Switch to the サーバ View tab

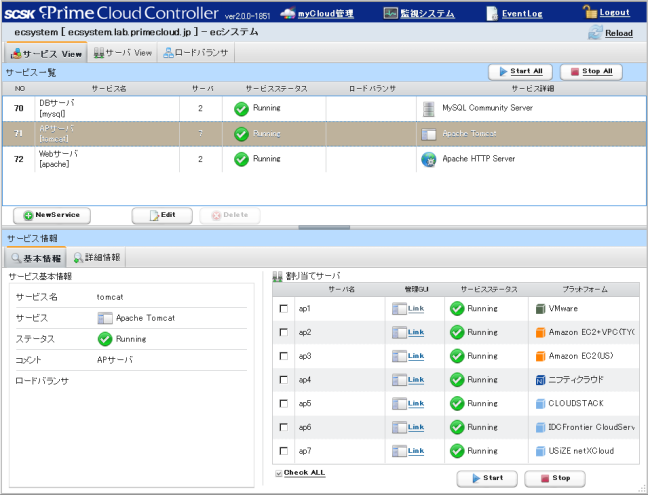coord(123,52)
